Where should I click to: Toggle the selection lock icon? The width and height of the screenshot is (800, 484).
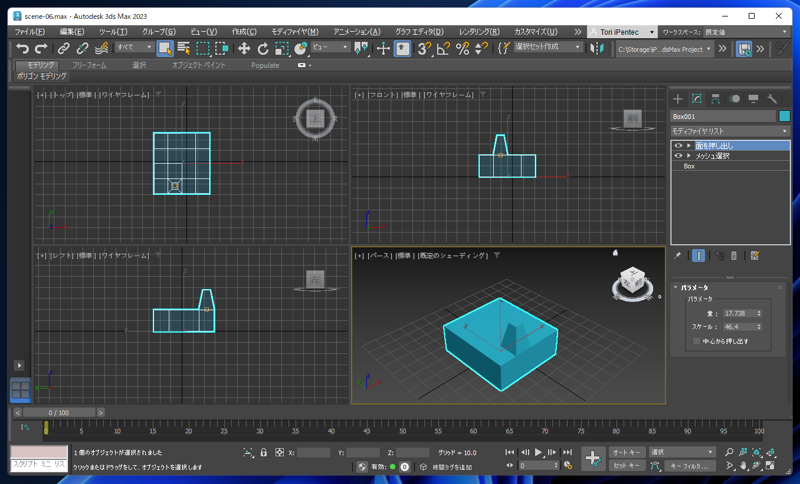point(264,452)
